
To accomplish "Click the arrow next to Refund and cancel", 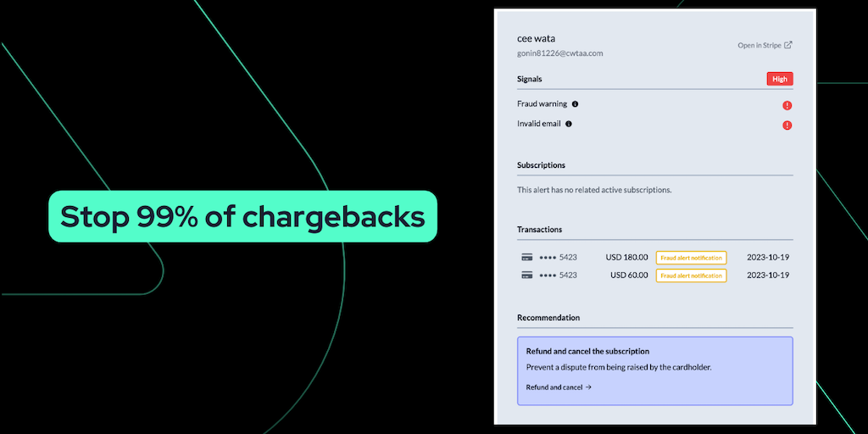I will tap(588, 387).
